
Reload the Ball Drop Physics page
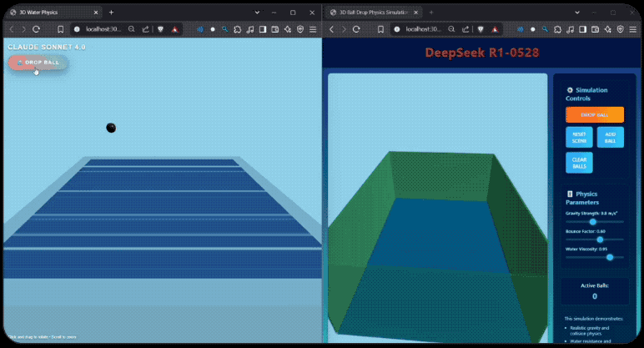pos(356,29)
